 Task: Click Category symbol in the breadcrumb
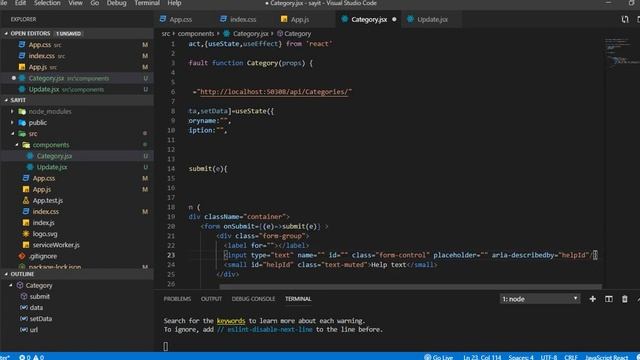pyautogui.click(x=297, y=33)
